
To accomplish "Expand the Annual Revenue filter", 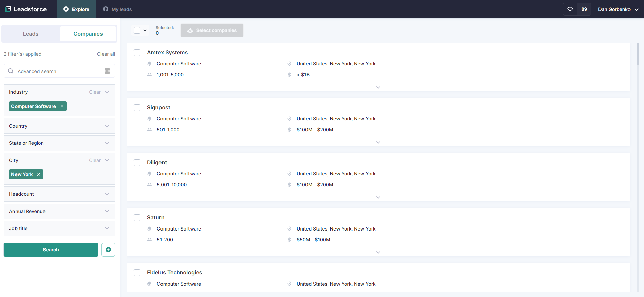I will [x=59, y=211].
